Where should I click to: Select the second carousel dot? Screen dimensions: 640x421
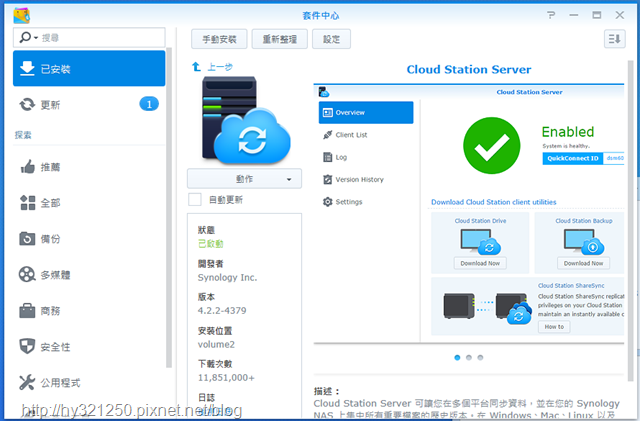pyautogui.click(x=469, y=358)
